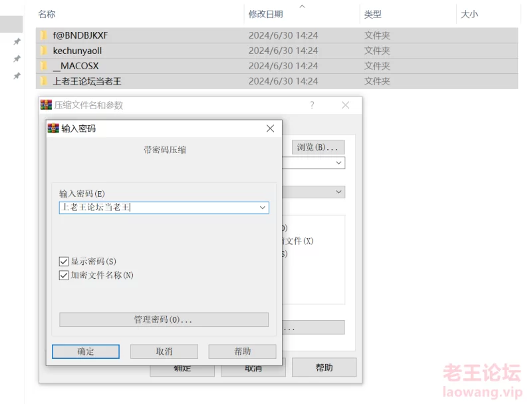Screen dimensions: 532x404
Task: Sort files by the 修改日期 column
Action: point(265,14)
